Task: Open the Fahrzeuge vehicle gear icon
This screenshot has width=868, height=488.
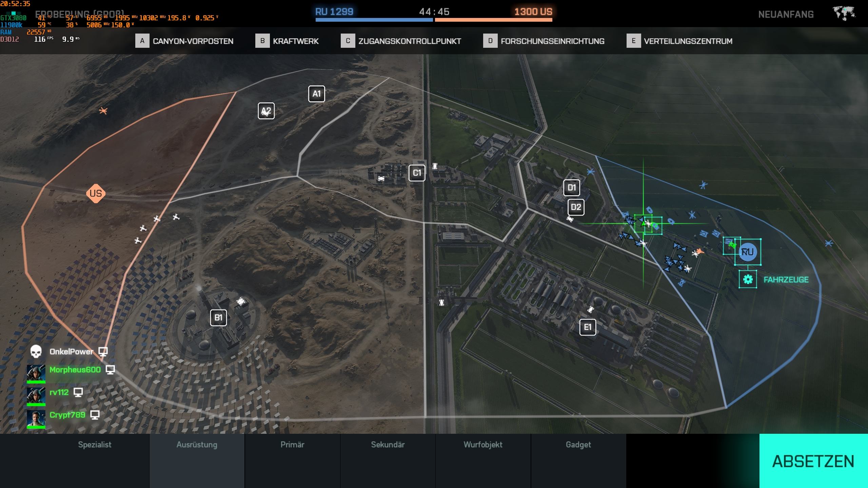Action: pyautogui.click(x=748, y=280)
